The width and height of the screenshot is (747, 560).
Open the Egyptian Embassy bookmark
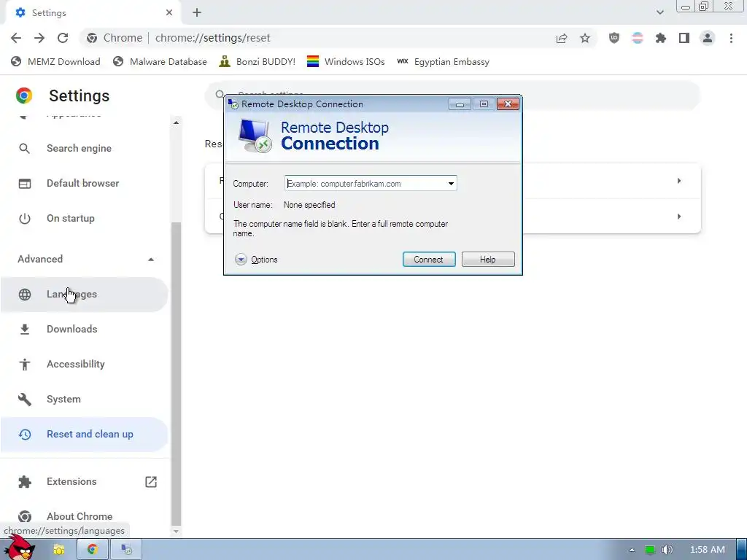(443, 62)
